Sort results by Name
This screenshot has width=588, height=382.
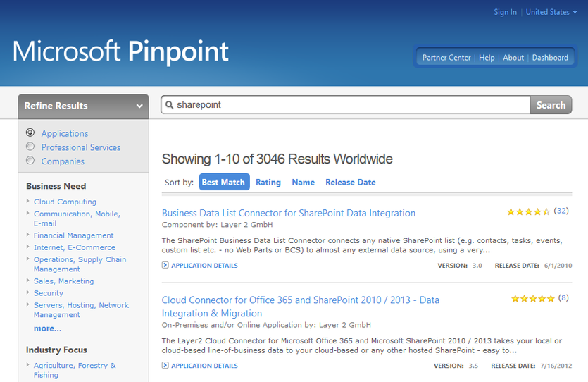pyautogui.click(x=303, y=183)
